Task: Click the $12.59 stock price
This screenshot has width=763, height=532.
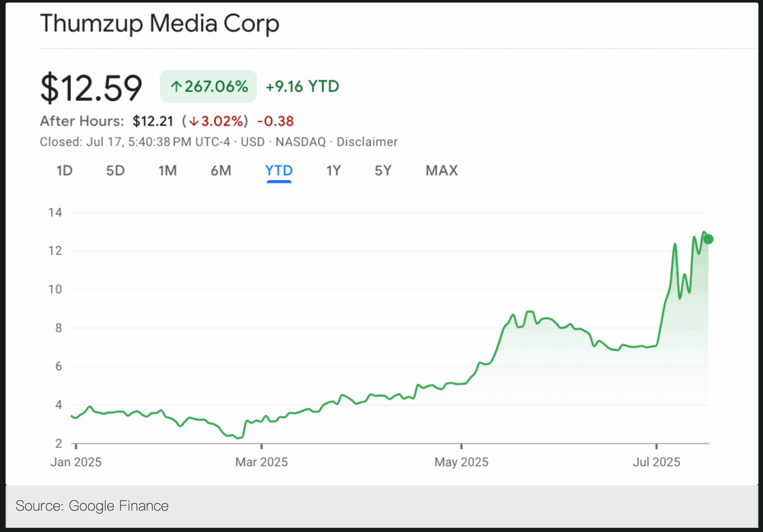Action: pos(92,88)
